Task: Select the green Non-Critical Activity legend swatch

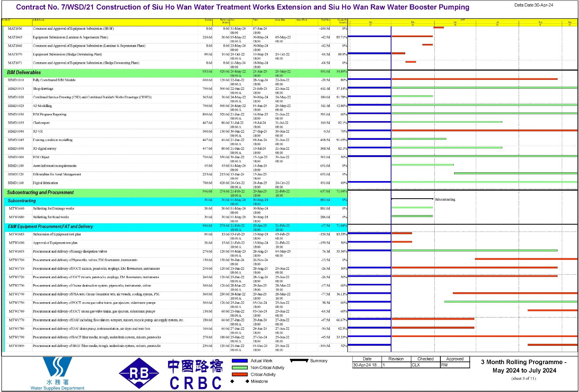Action: point(240,368)
